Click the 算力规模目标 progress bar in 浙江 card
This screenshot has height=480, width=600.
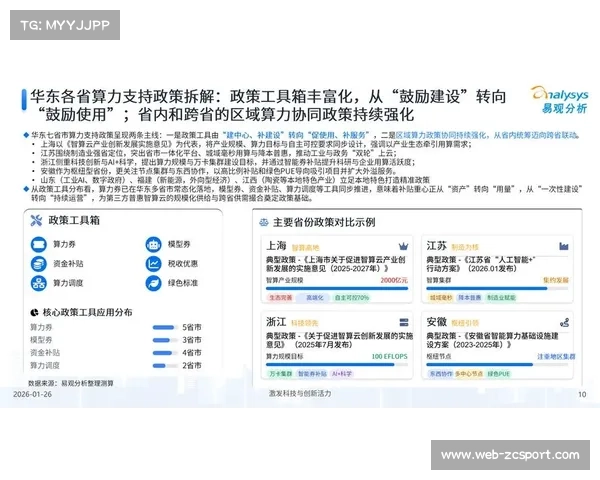(337, 364)
